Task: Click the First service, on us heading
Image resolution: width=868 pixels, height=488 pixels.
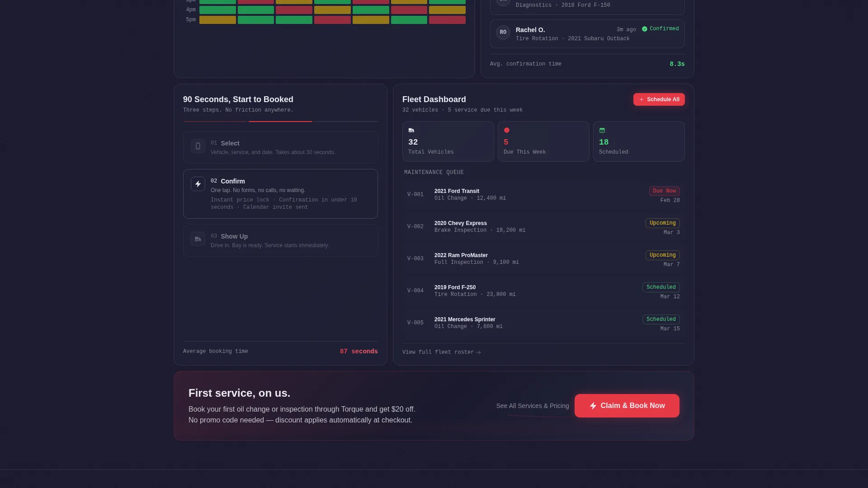Action: click(240, 393)
